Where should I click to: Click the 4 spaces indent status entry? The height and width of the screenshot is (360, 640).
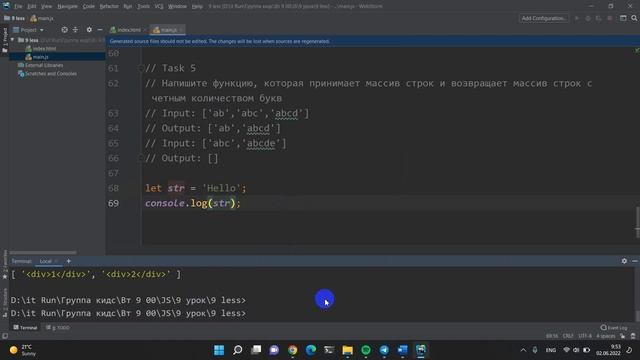(x=606, y=336)
